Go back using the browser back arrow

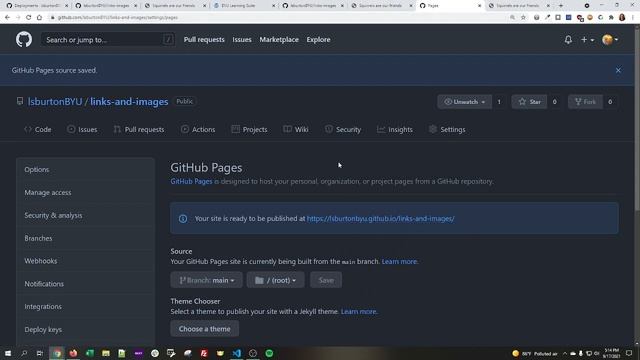pos(7,18)
